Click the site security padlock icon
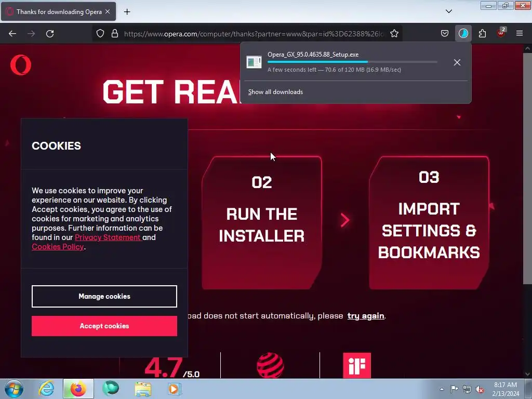Image resolution: width=532 pixels, height=399 pixels. (115, 33)
